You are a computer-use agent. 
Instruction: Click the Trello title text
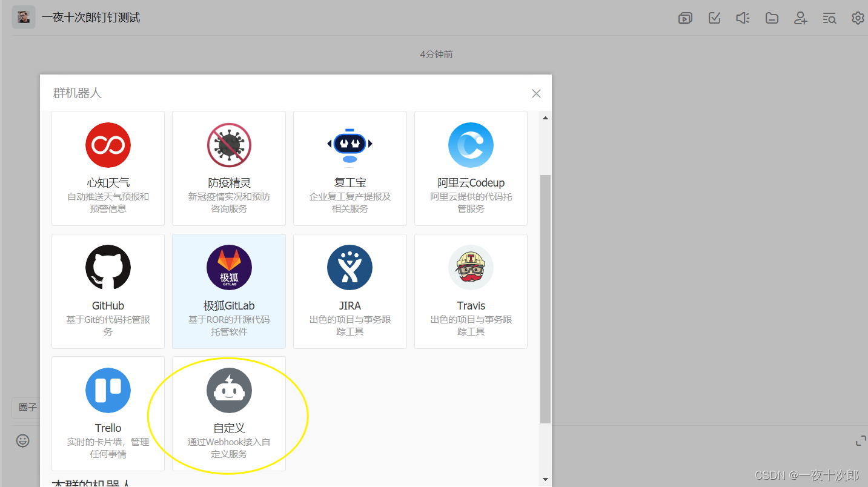(108, 428)
